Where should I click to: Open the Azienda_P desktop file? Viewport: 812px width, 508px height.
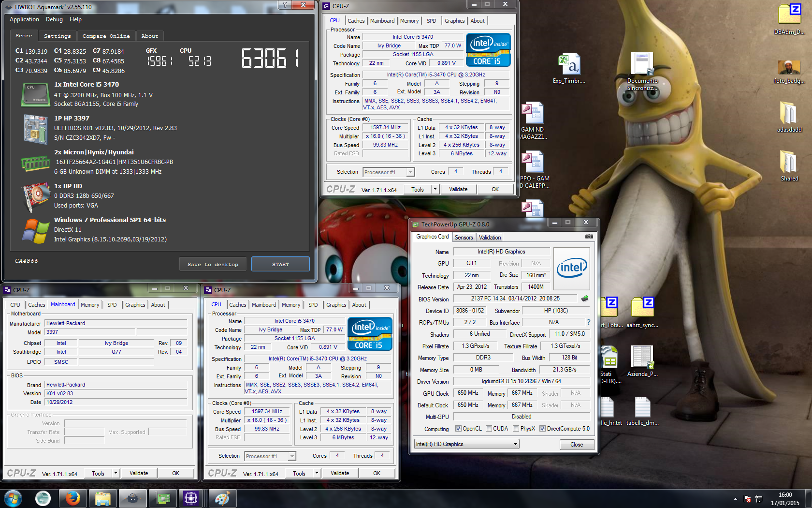[x=642, y=361]
